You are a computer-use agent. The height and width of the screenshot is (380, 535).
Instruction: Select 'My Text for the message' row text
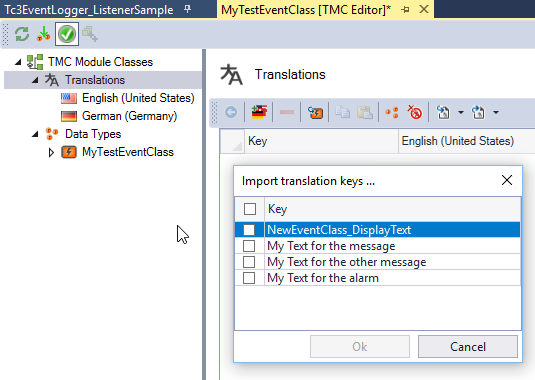331,246
